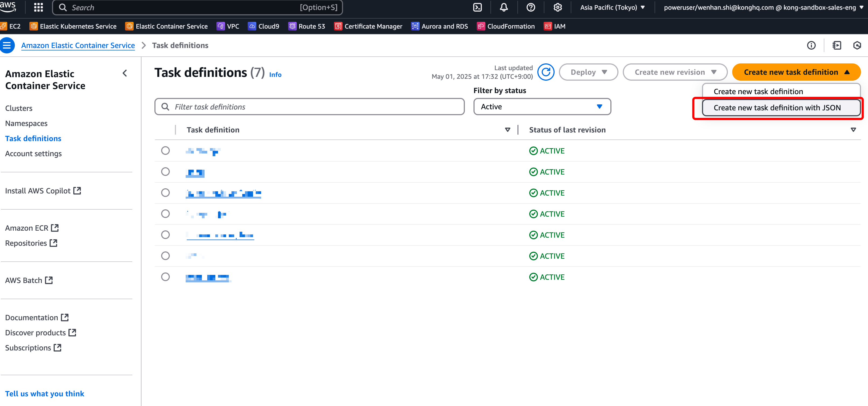Launch the CloudShell terminal icon
Image resolution: width=868 pixels, height=406 pixels.
[477, 8]
